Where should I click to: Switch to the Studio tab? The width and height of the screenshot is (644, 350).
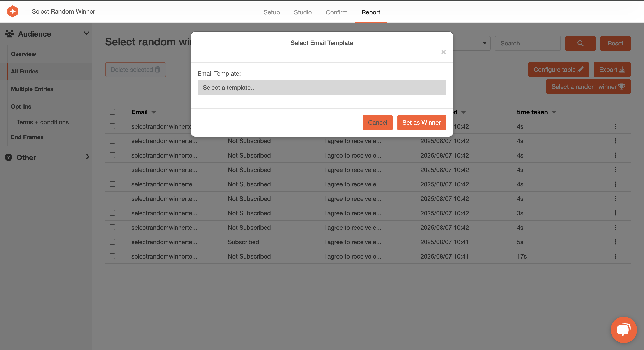(x=303, y=12)
